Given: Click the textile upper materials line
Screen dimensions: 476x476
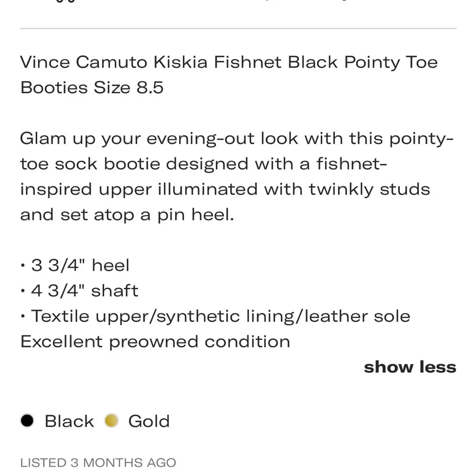Looking at the screenshot, I should [215, 316].
